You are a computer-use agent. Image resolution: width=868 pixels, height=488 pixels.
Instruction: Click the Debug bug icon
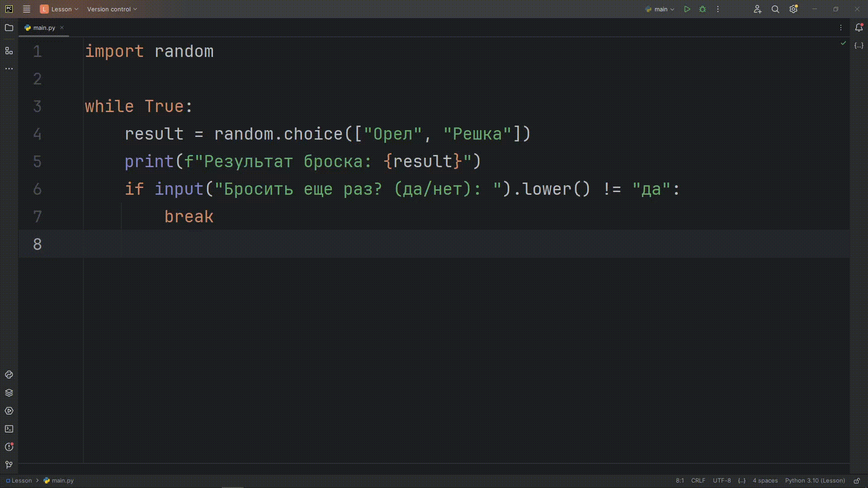pos(703,9)
